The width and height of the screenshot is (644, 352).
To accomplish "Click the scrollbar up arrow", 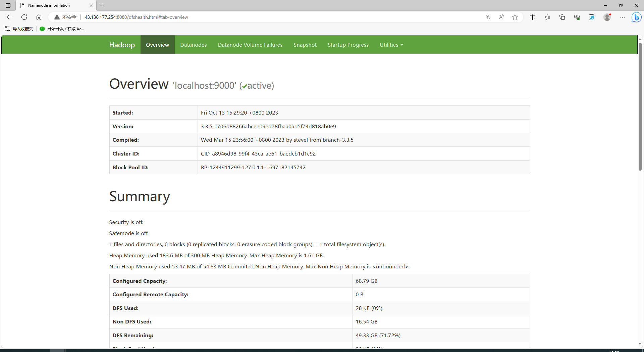I will (x=640, y=39).
